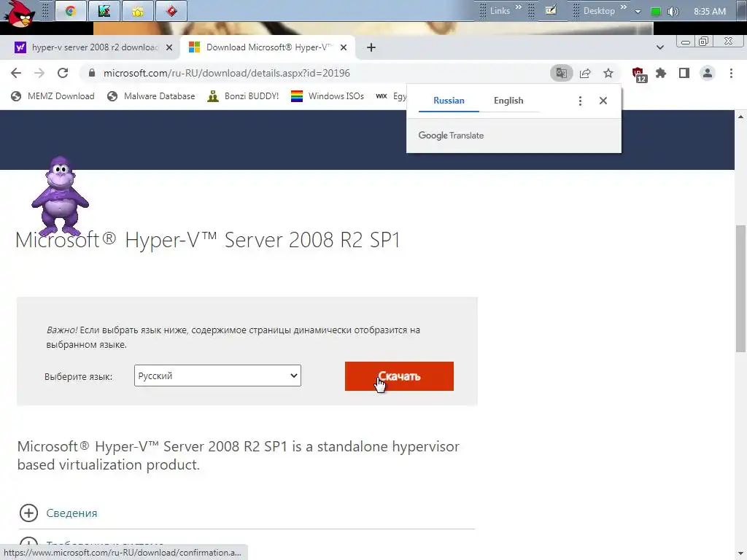Viewport: 747px width, 560px height.
Task: Open Chrome's three-dot menu
Action: pos(731,73)
